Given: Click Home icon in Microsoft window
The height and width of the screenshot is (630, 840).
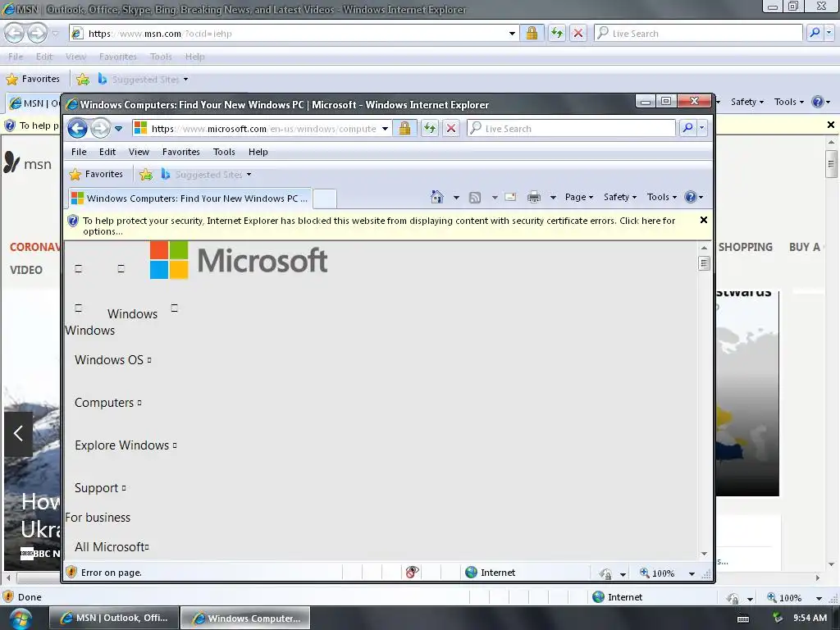Looking at the screenshot, I should pyautogui.click(x=436, y=197).
